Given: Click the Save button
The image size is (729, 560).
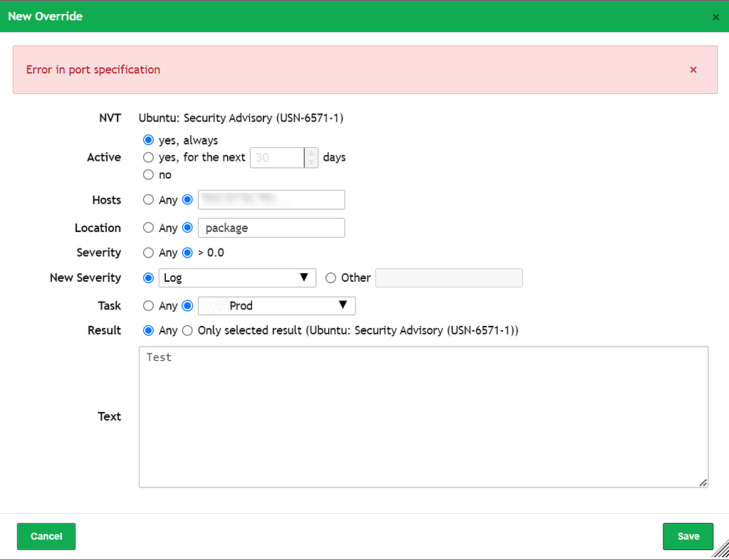Looking at the screenshot, I should [688, 536].
